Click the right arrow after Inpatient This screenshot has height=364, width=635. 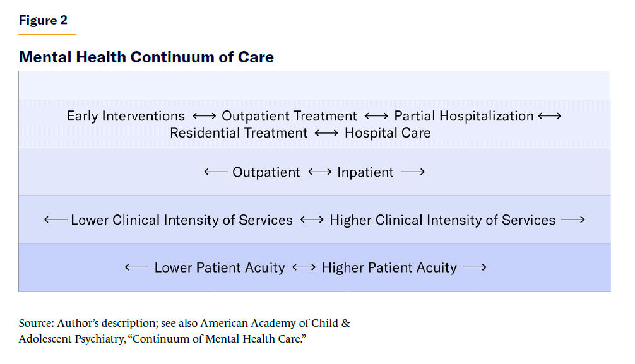pyautogui.click(x=413, y=172)
